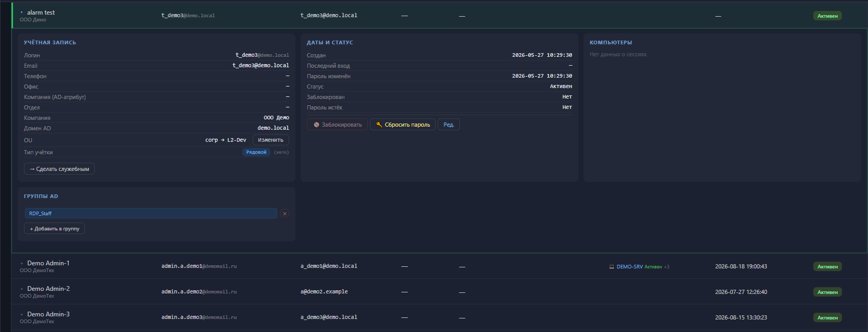Click the admin.a.demo1 login cell
The width and height of the screenshot is (868, 332).
click(x=199, y=266)
